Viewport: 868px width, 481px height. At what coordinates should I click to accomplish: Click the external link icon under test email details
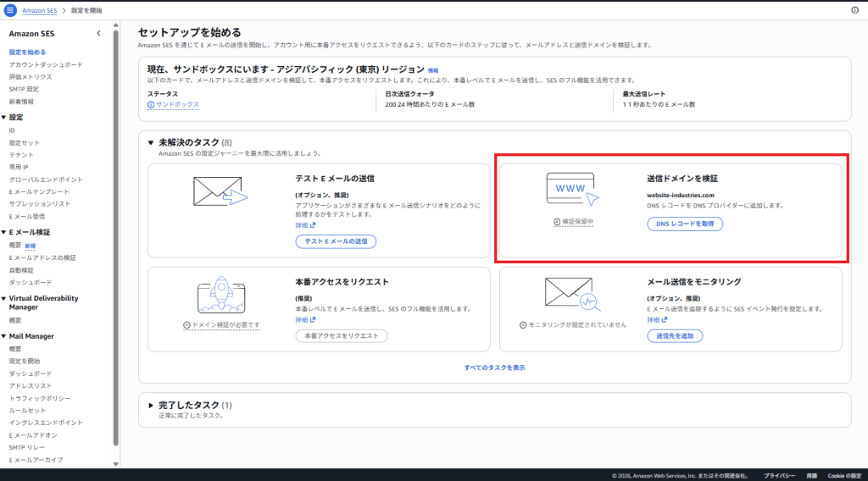click(313, 225)
